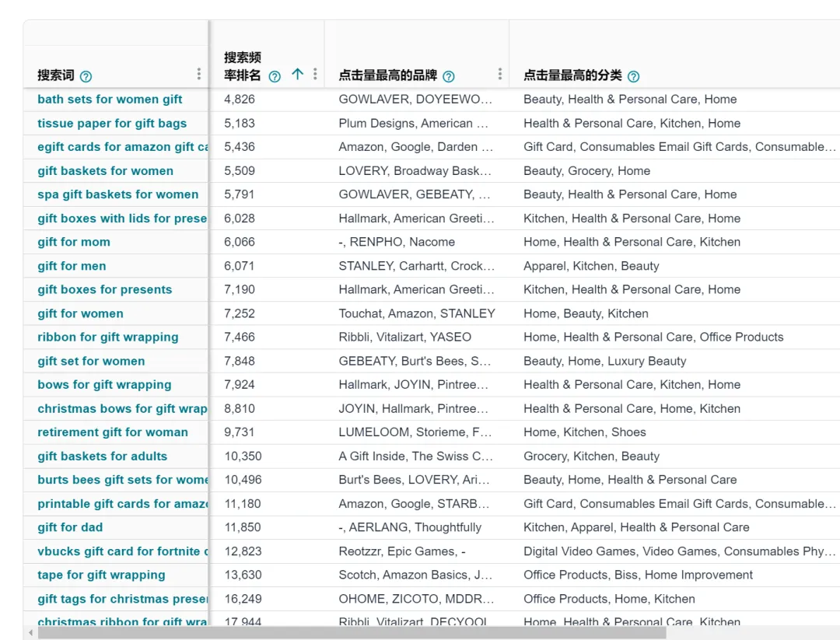Select rank value 12,823
The height and width of the screenshot is (640, 840).
click(x=243, y=551)
